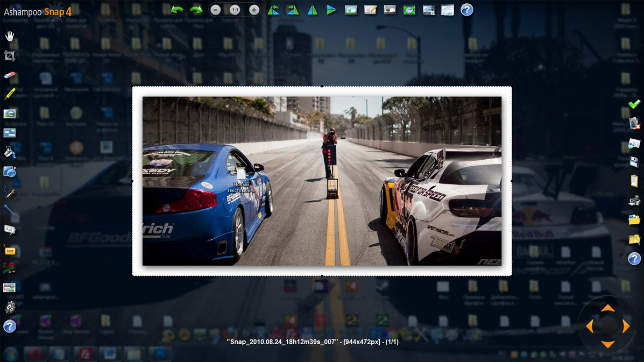This screenshot has width=644, height=362.
Task: Reset zoom with the 1:1 button
Action: point(235,10)
